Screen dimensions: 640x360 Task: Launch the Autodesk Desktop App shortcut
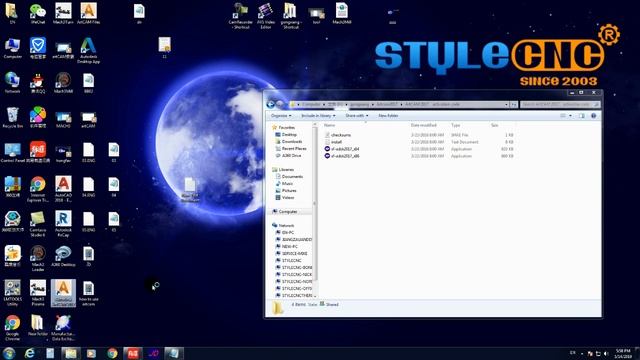(88, 51)
